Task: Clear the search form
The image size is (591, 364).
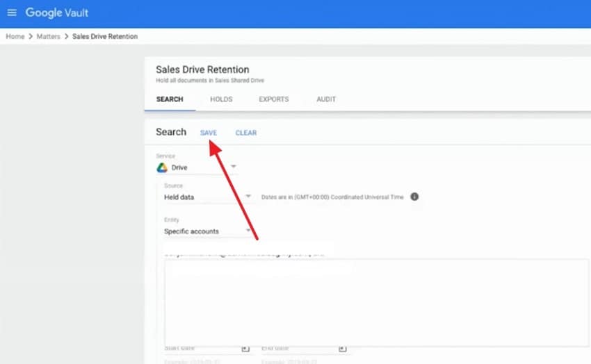Action: 245,133
